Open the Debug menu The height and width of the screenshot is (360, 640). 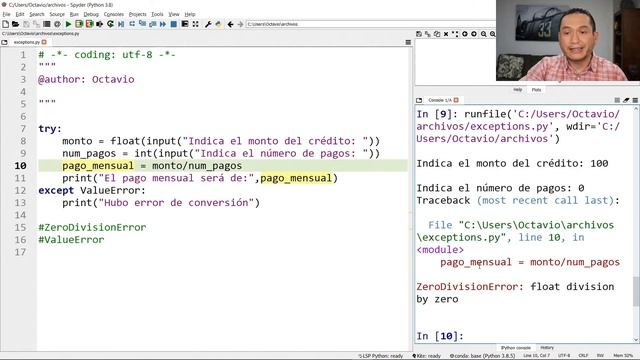(91, 14)
